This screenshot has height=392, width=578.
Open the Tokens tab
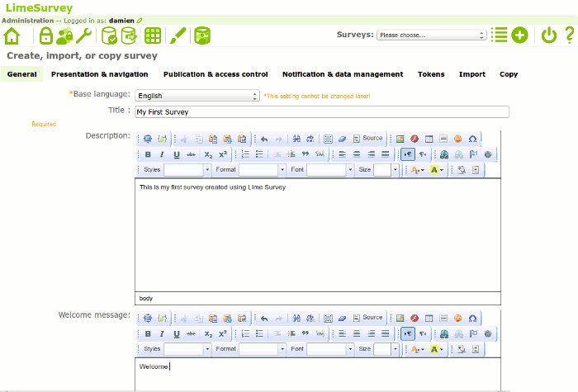click(431, 74)
